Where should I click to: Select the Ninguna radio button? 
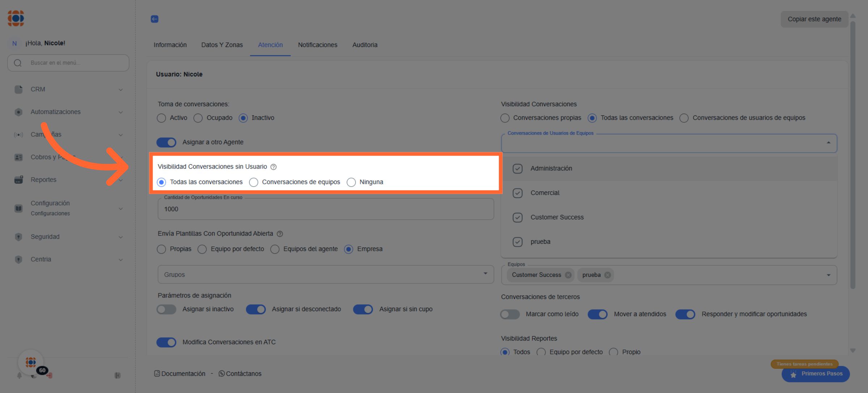pos(351,182)
